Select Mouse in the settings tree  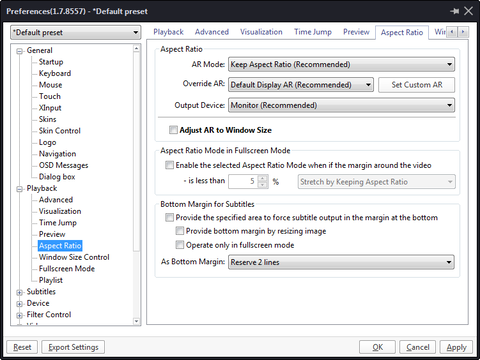click(50, 85)
